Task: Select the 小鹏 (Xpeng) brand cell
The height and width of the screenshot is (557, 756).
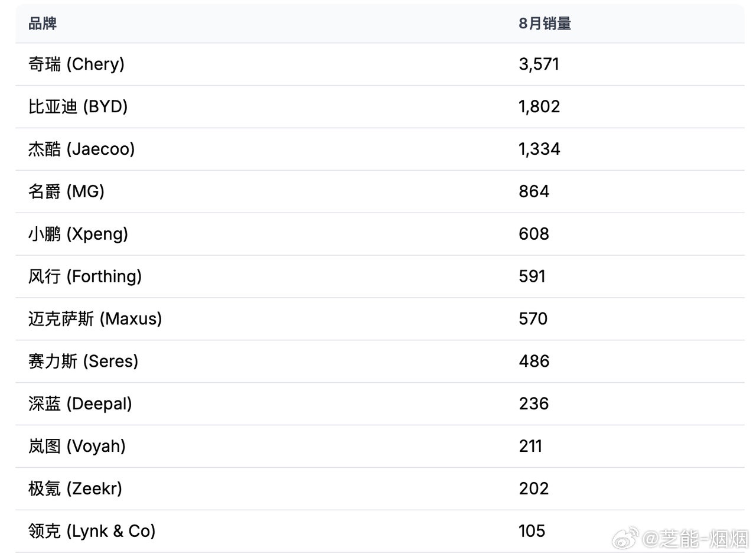Action: 78,234
